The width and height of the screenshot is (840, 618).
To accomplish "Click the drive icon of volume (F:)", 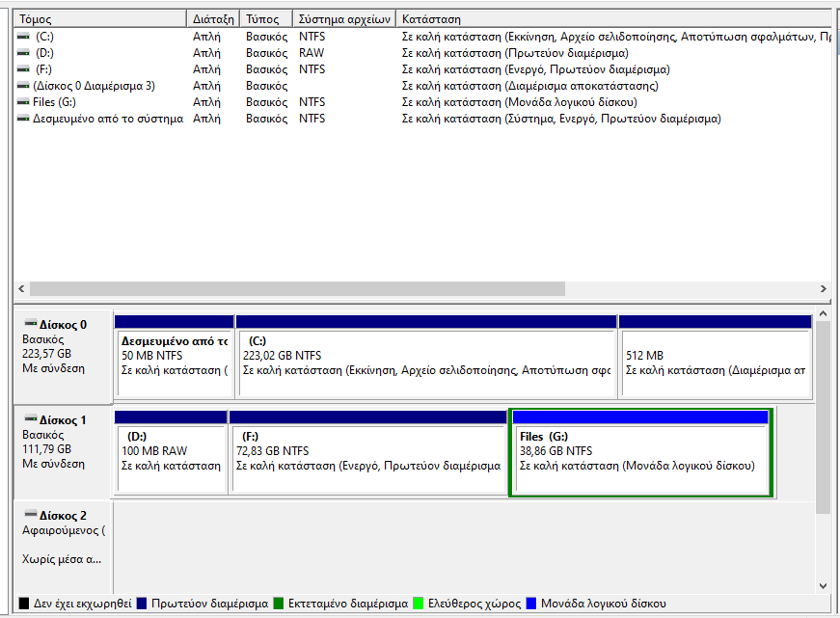I will coord(23,69).
